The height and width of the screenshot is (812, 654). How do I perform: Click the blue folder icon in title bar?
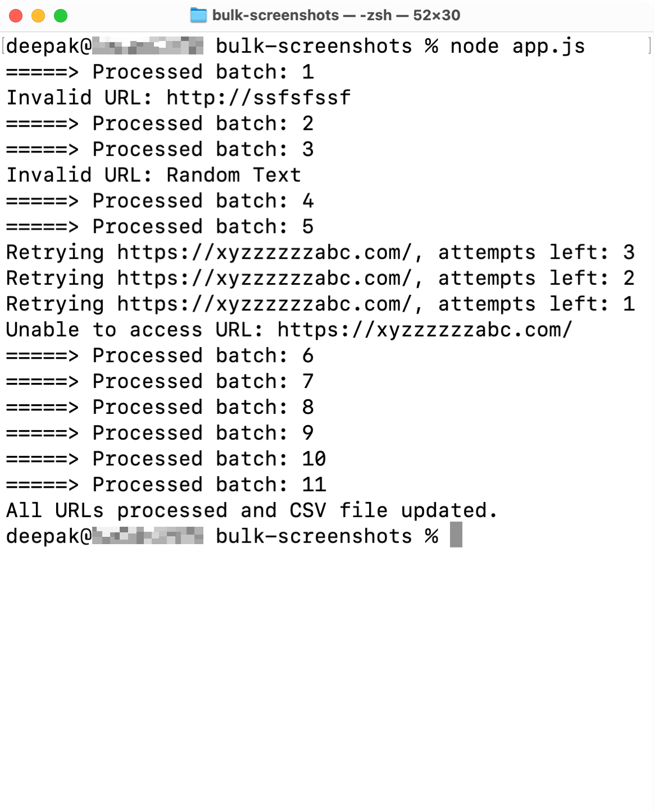tap(198, 15)
